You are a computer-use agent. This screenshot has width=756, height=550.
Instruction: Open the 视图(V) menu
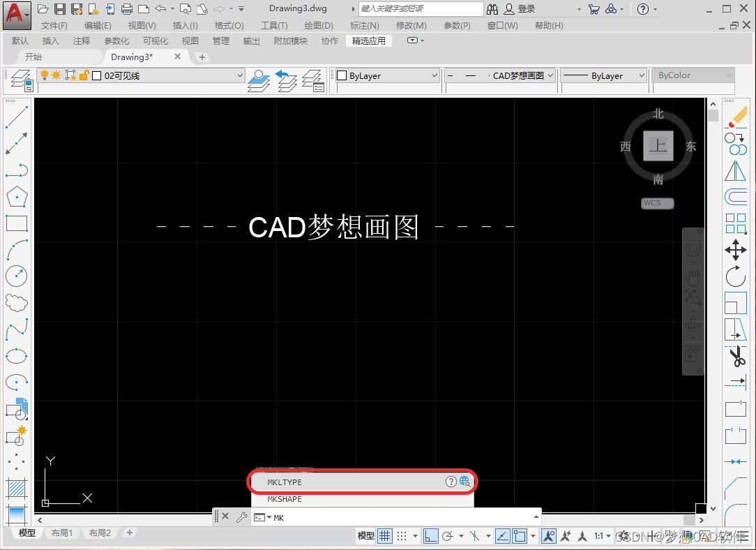pos(142,25)
